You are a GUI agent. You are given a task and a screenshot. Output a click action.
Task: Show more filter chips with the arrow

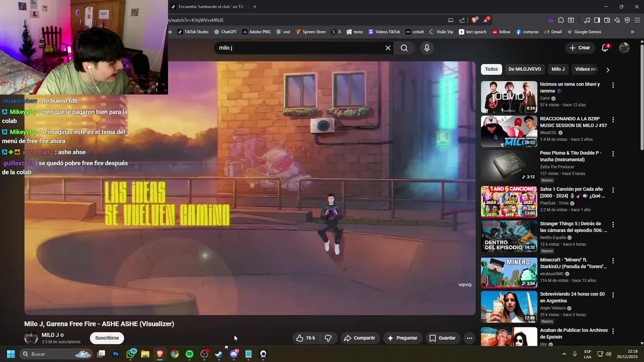coord(608,70)
